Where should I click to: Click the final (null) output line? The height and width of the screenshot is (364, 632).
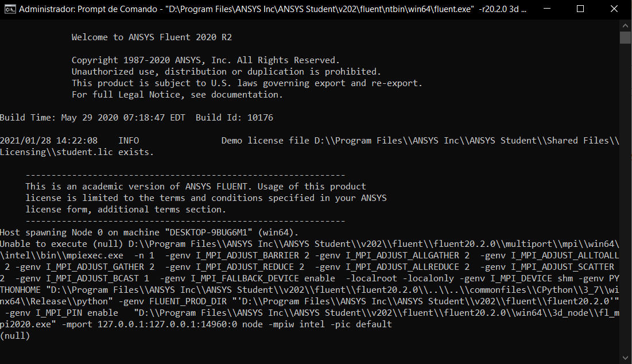15,336
